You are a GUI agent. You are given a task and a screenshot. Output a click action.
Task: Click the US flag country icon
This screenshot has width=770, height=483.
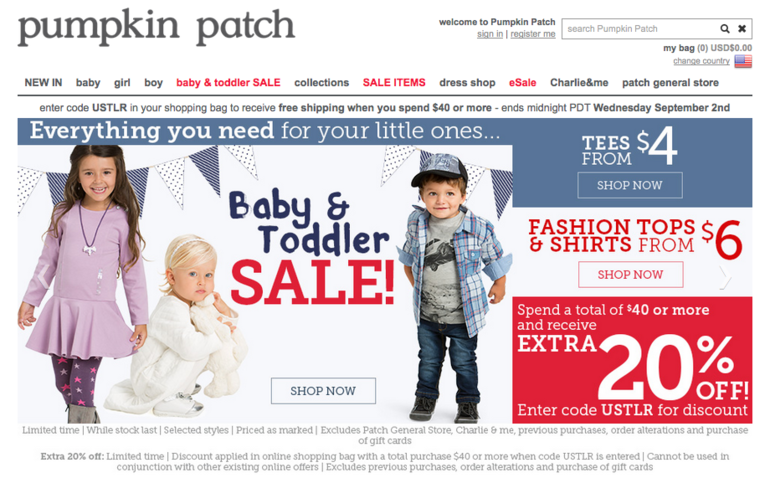(x=743, y=61)
